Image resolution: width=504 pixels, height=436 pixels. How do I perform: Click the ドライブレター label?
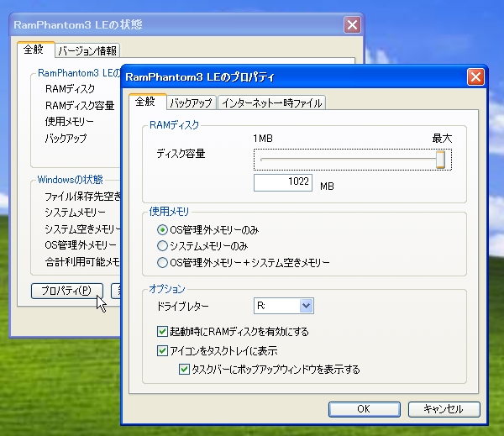tap(182, 306)
